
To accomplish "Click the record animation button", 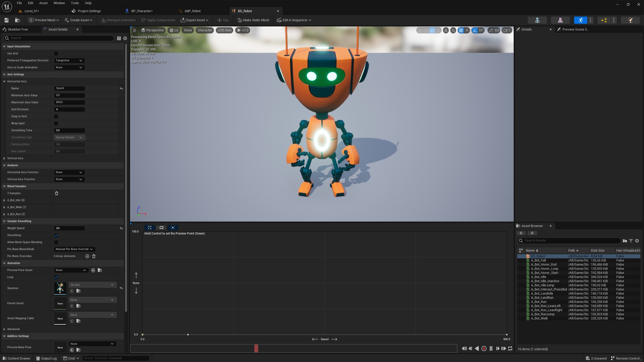I will click(484, 349).
